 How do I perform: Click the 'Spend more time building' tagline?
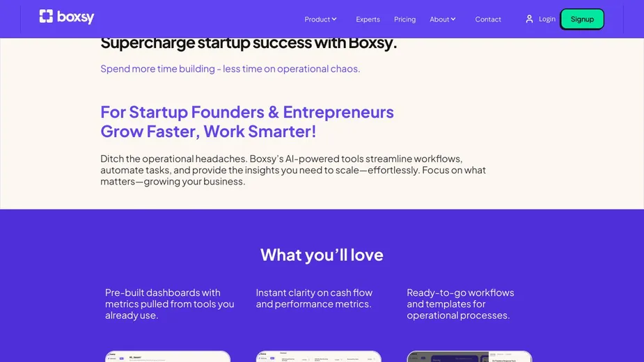[230, 69]
